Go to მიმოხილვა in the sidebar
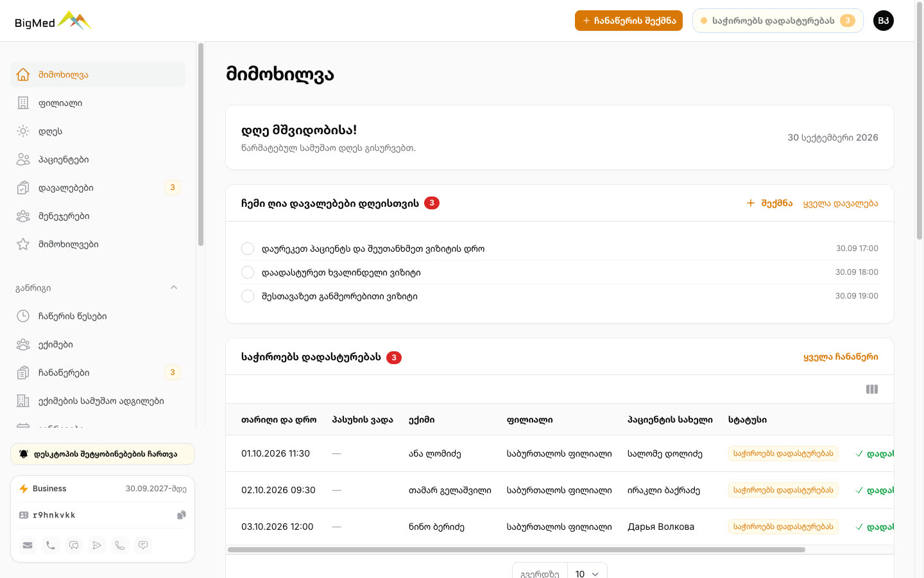Screen dimensions: 924x578 (x=98, y=74)
